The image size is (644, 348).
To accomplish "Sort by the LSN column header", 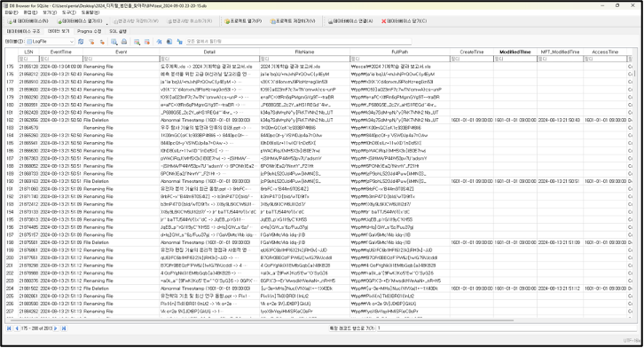I will click(28, 52).
